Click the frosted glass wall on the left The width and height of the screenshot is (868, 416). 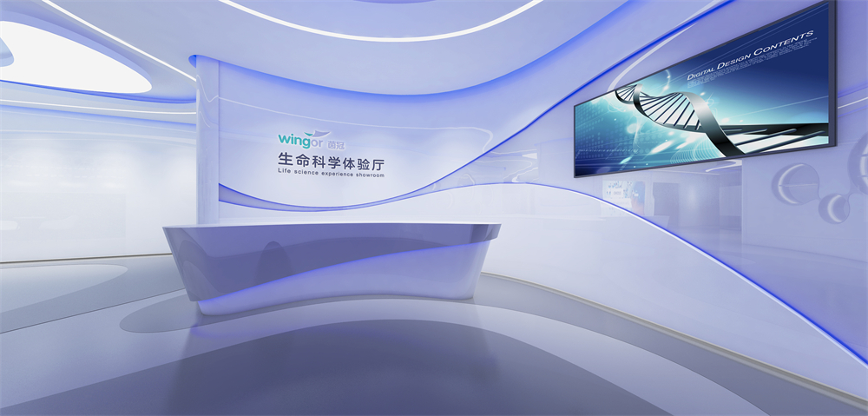pos(87,191)
